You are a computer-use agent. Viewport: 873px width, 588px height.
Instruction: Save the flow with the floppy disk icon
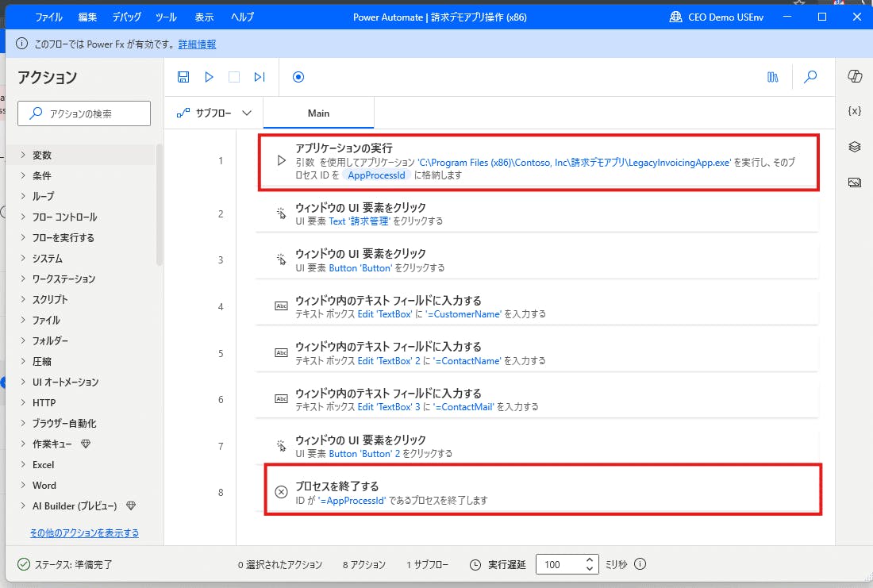[183, 77]
